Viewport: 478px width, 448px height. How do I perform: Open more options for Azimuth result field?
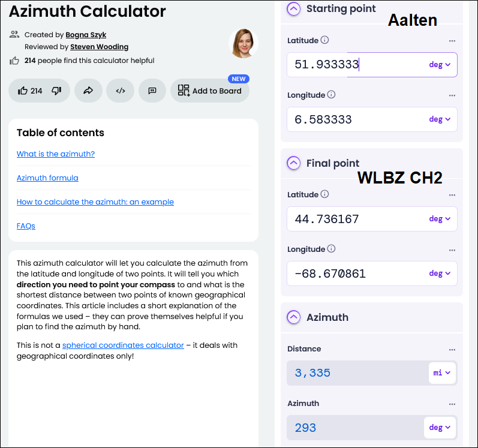pyautogui.click(x=452, y=404)
